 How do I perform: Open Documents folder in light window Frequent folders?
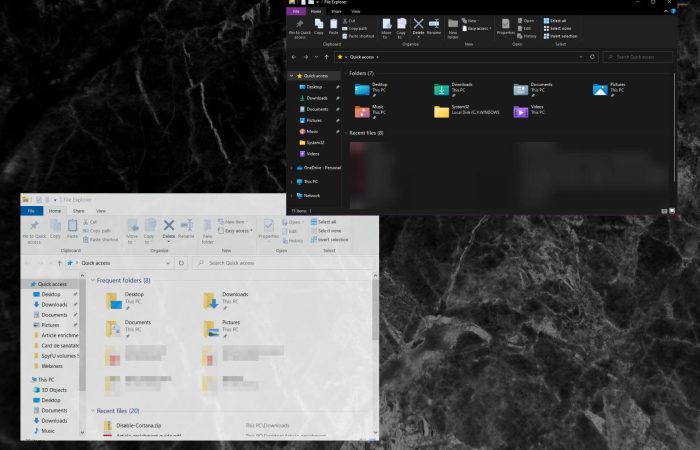128,329
